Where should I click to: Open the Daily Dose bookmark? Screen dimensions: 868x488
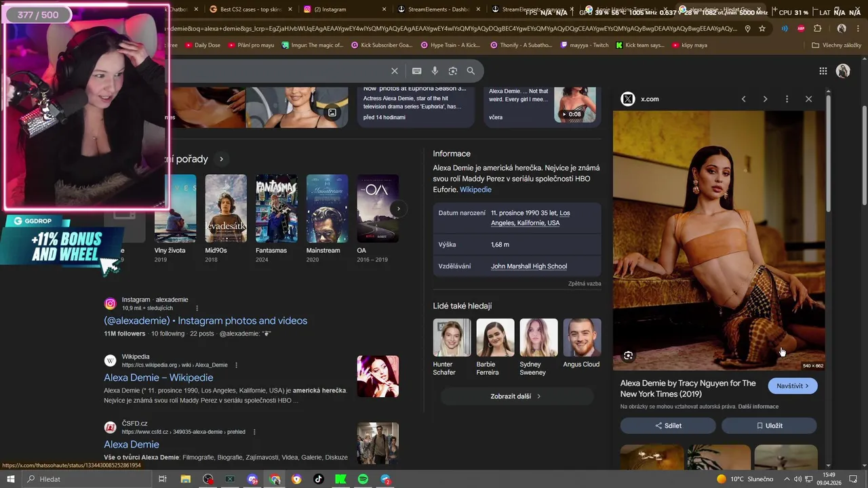pos(202,45)
